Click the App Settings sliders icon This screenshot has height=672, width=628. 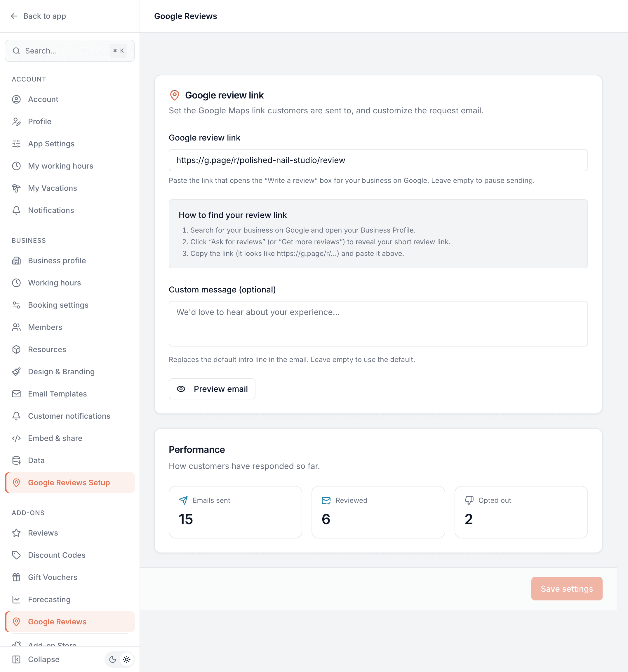pyautogui.click(x=16, y=144)
